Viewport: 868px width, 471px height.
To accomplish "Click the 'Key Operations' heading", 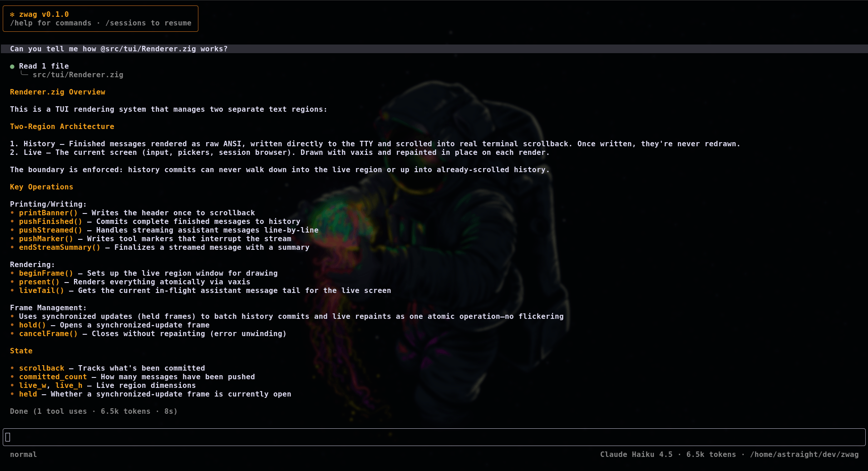I will [x=41, y=187].
